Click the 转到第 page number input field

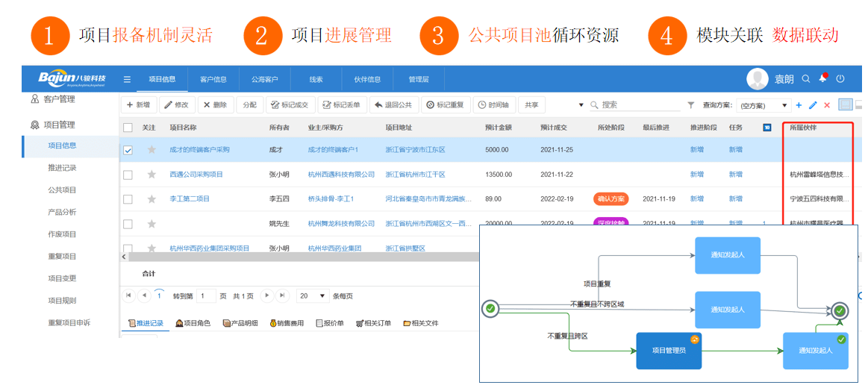coord(206,295)
